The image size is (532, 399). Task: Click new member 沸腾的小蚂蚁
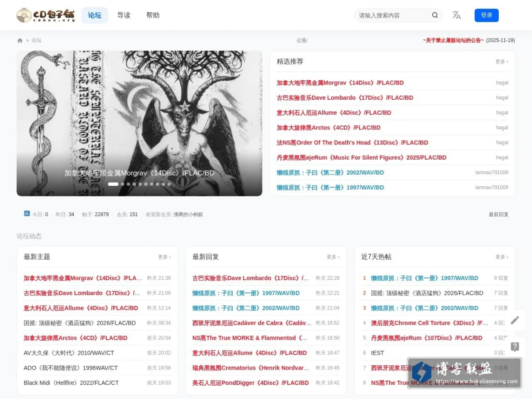tap(188, 214)
